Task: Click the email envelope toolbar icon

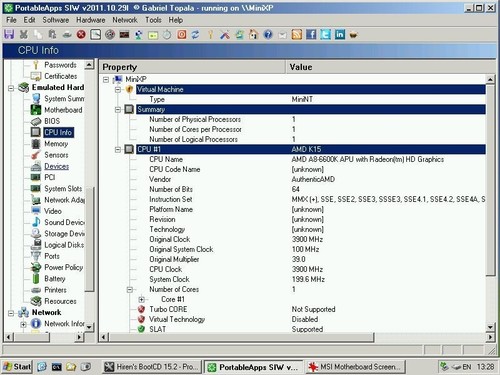Action: 282,35
